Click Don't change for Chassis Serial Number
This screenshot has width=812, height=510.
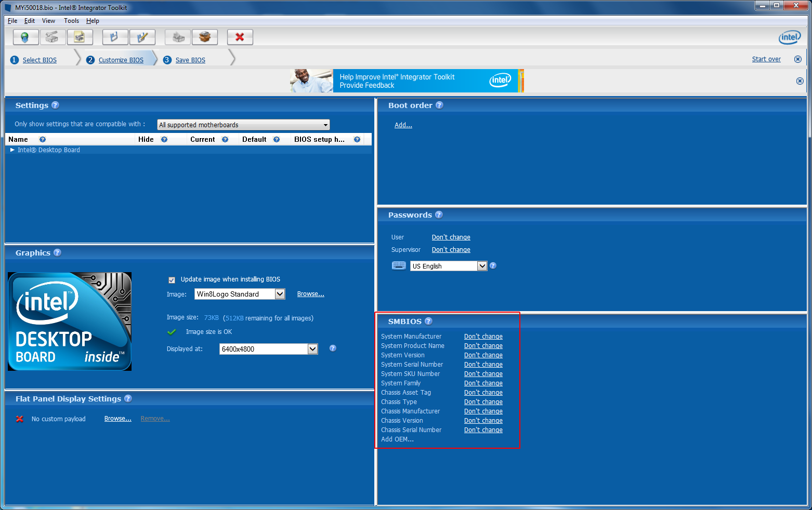click(483, 430)
